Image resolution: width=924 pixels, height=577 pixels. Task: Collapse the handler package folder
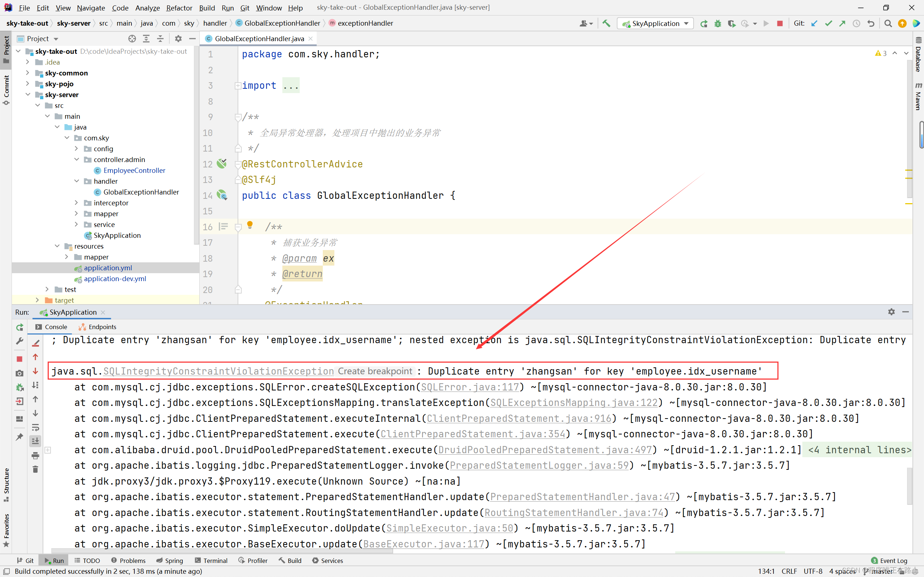point(76,181)
